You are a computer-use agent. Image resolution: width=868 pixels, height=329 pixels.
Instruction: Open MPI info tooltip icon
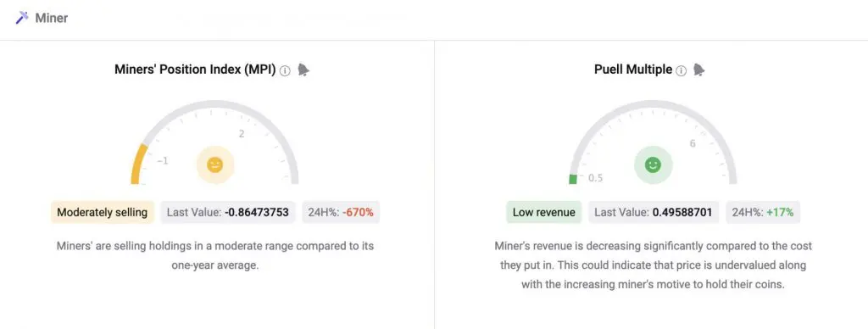[285, 71]
